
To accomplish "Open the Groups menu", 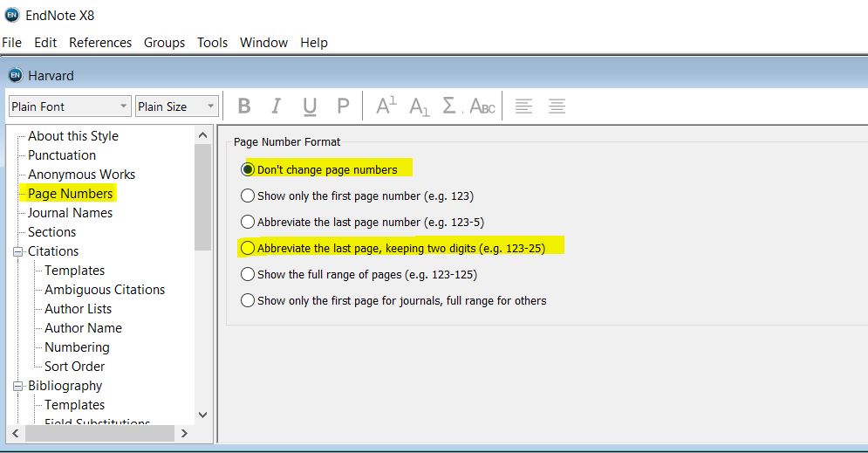I will [164, 43].
